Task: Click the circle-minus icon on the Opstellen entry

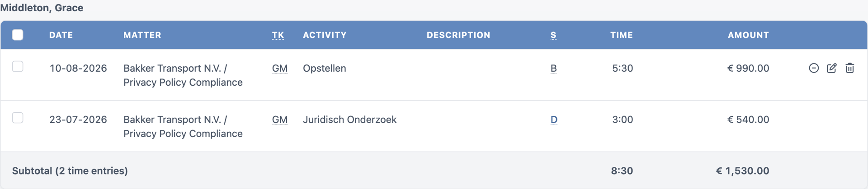Action: [814, 68]
